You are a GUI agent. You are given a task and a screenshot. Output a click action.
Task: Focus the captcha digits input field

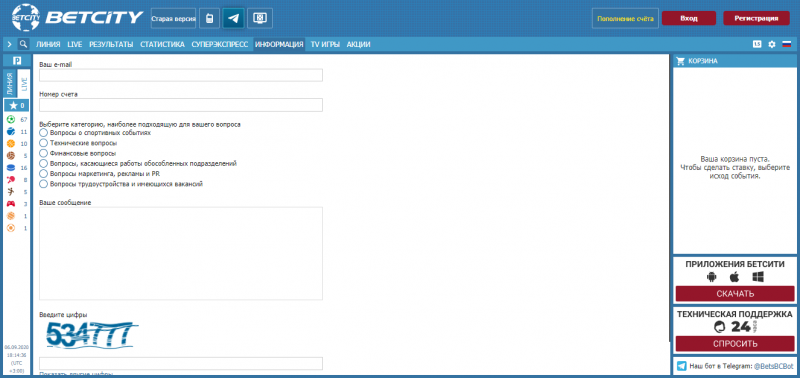[181, 363]
